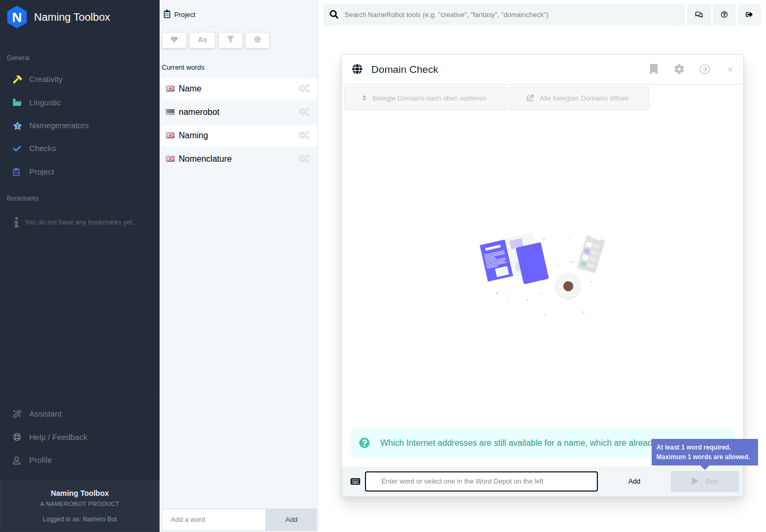Click the logout icon in top bar
766x532 pixels.
[x=749, y=15]
